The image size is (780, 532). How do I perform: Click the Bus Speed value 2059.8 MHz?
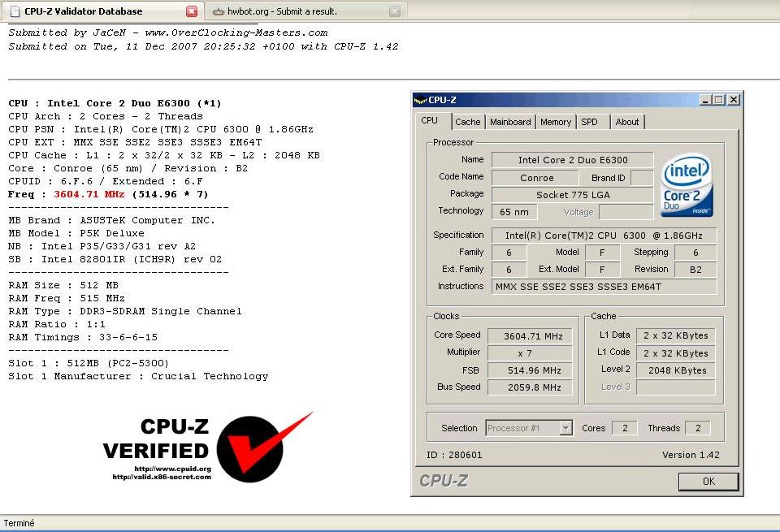coord(530,387)
